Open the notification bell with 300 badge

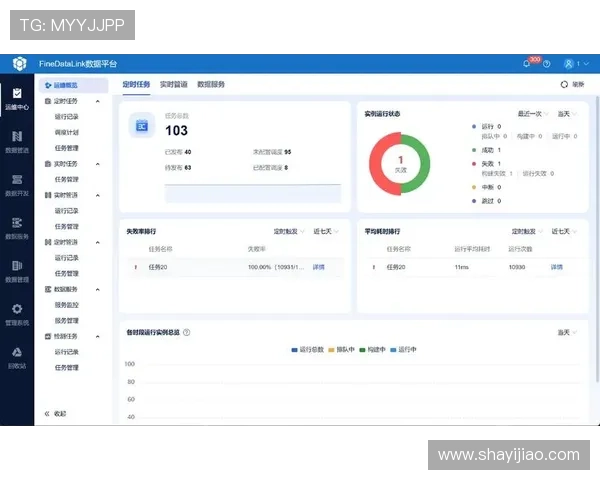click(x=527, y=63)
